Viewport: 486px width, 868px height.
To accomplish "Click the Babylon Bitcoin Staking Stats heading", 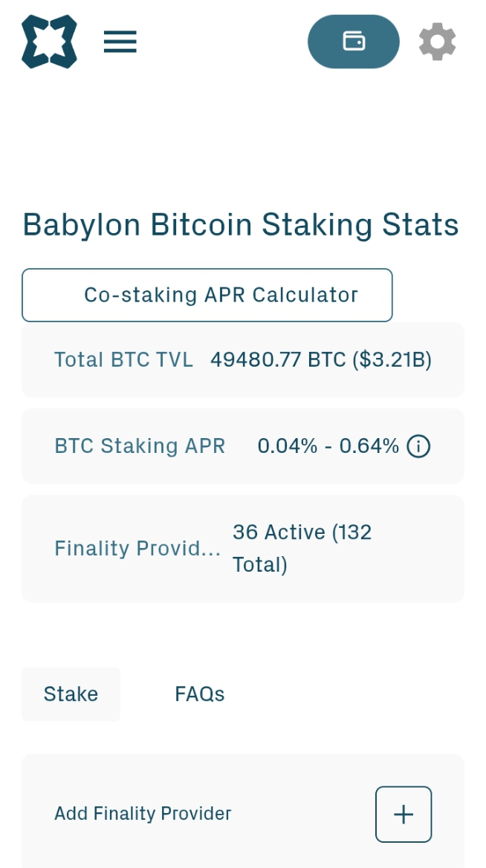I will pyautogui.click(x=241, y=225).
